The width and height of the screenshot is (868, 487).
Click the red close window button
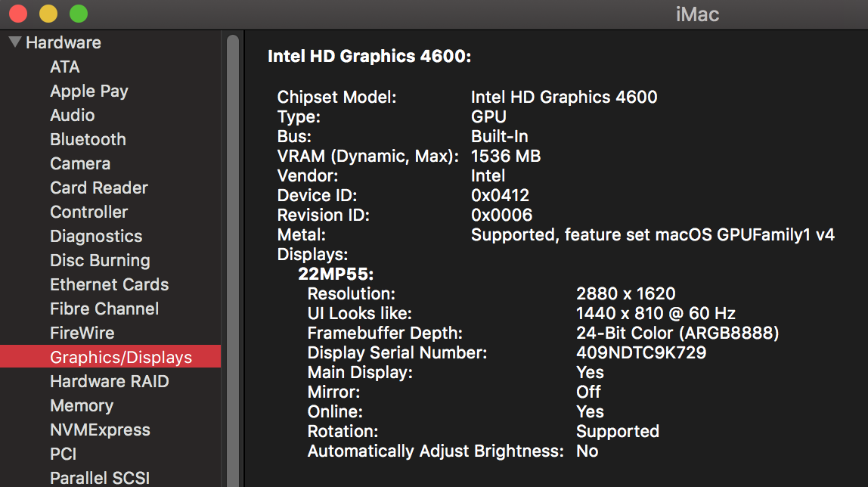point(18,14)
